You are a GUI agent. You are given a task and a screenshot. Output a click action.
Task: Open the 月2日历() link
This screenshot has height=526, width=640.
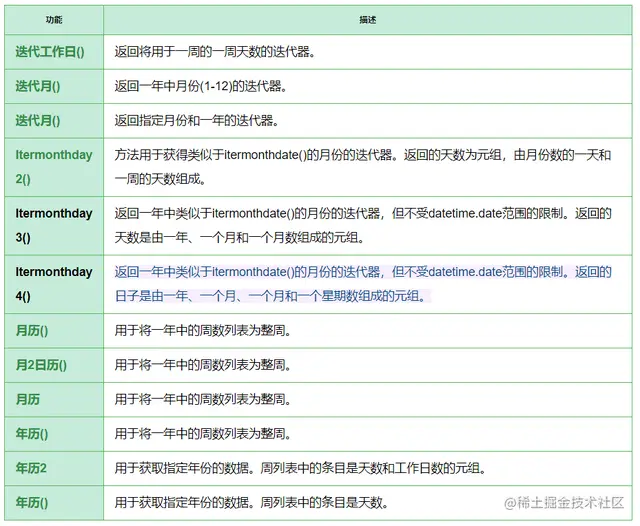pyautogui.click(x=41, y=365)
